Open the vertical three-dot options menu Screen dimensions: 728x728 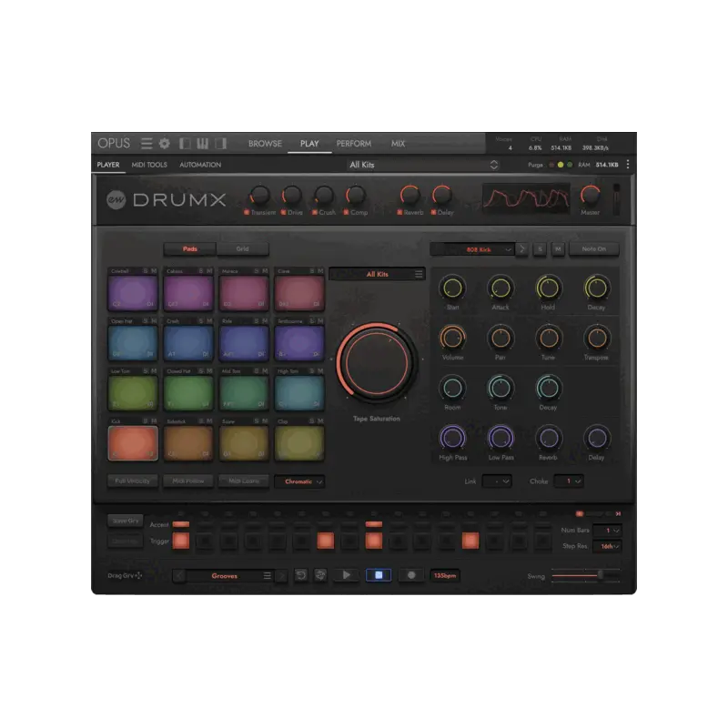click(x=628, y=165)
